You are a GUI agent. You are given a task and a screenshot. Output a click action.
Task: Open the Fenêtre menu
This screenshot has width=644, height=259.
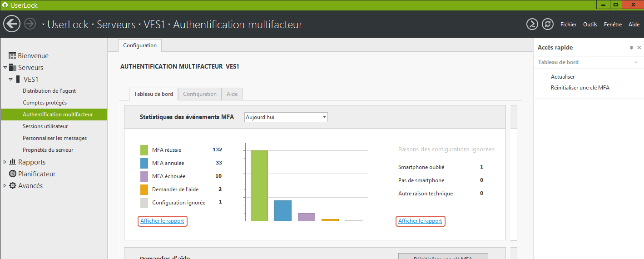613,25
